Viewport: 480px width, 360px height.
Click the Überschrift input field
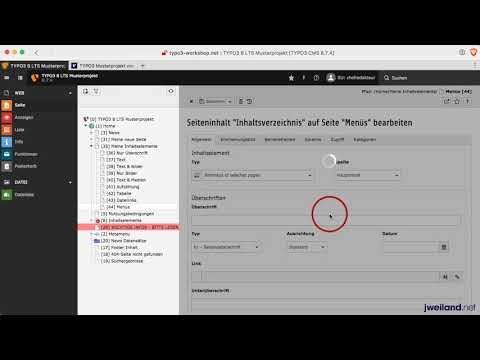click(x=326, y=220)
